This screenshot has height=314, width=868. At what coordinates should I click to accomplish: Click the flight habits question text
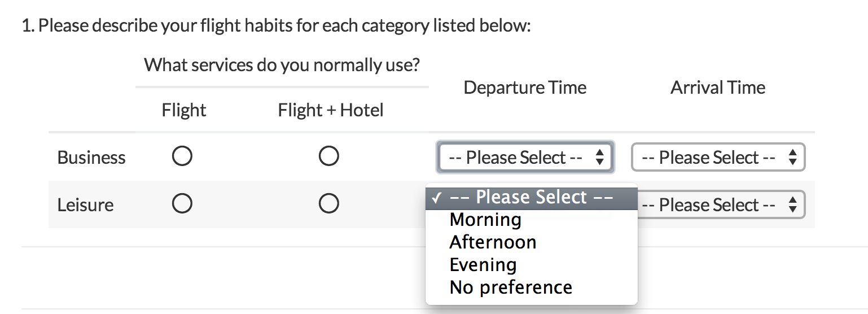click(276, 26)
